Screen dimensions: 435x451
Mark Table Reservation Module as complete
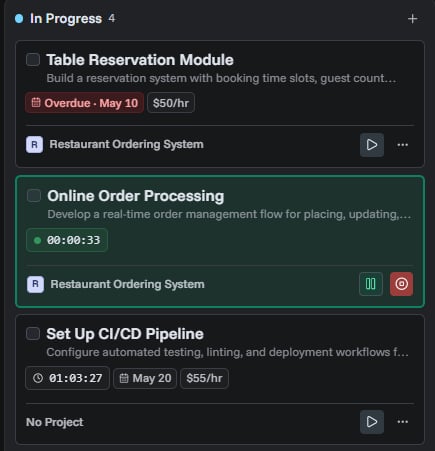33,60
